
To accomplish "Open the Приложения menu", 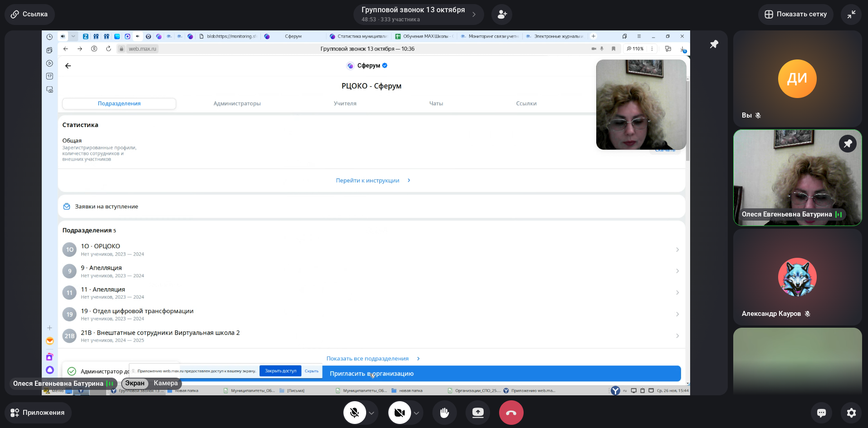I will 38,413.
